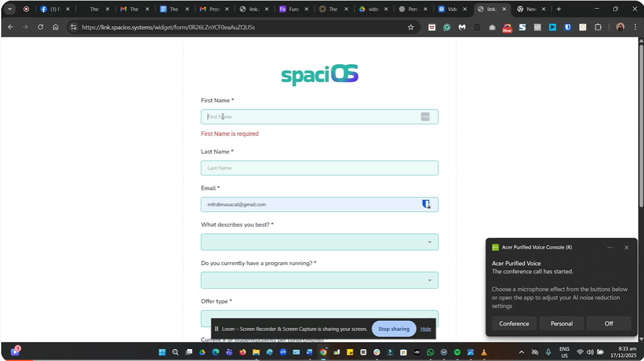
Task: Open autofill icon in First Name field
Action: (x=425, y=117)
